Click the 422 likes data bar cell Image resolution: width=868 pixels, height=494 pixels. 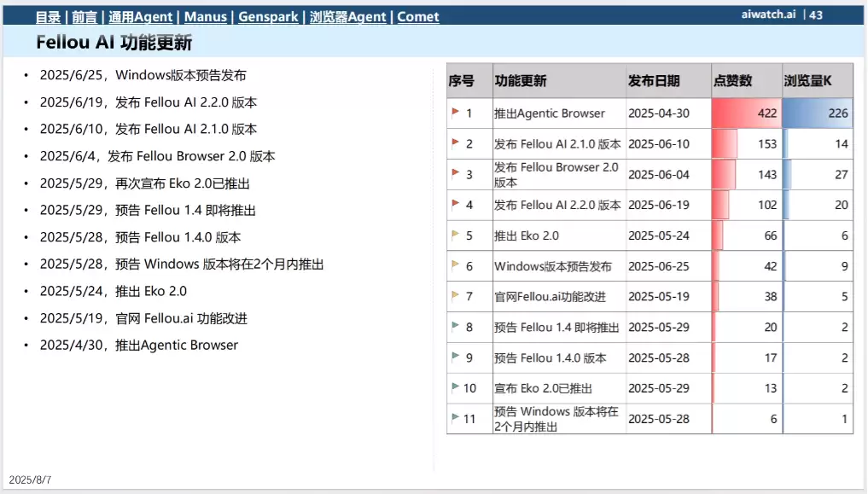click(x=747, y=113)
